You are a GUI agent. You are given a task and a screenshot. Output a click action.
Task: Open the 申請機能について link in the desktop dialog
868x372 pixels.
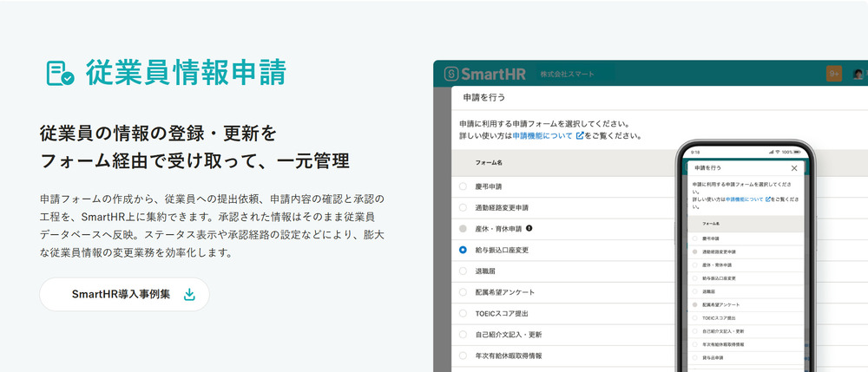pos(542,135)
